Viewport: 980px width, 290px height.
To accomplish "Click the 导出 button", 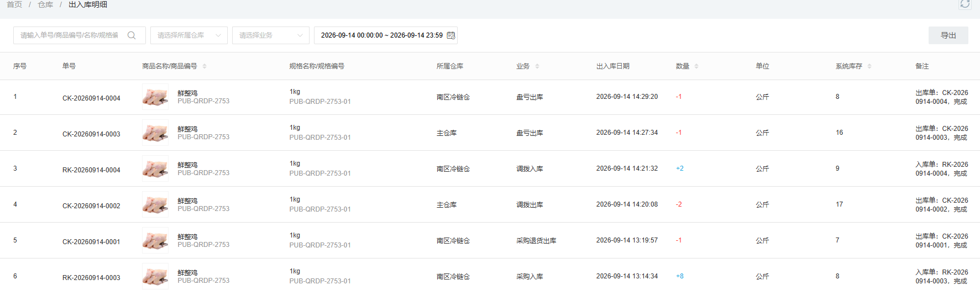I will coord(948,35).
